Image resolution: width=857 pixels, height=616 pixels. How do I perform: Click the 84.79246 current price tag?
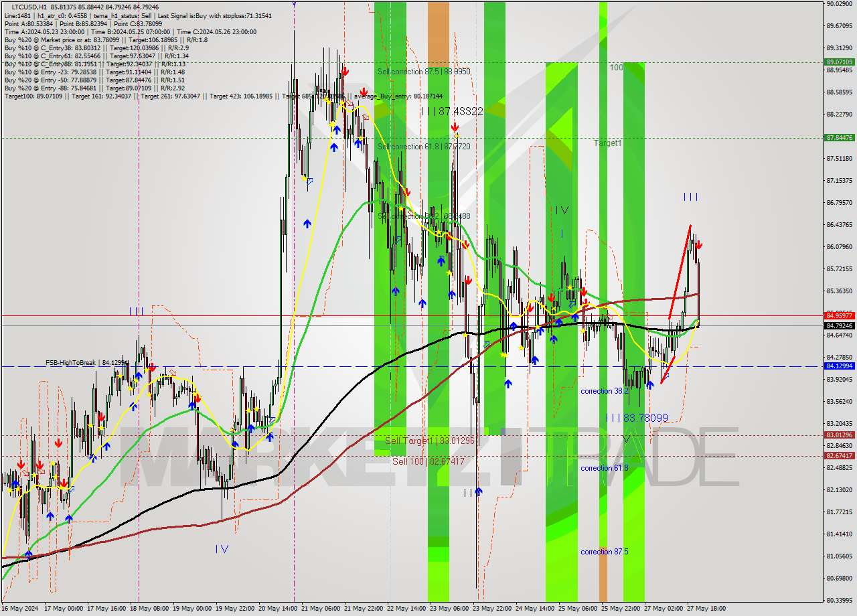coord(839,326)
